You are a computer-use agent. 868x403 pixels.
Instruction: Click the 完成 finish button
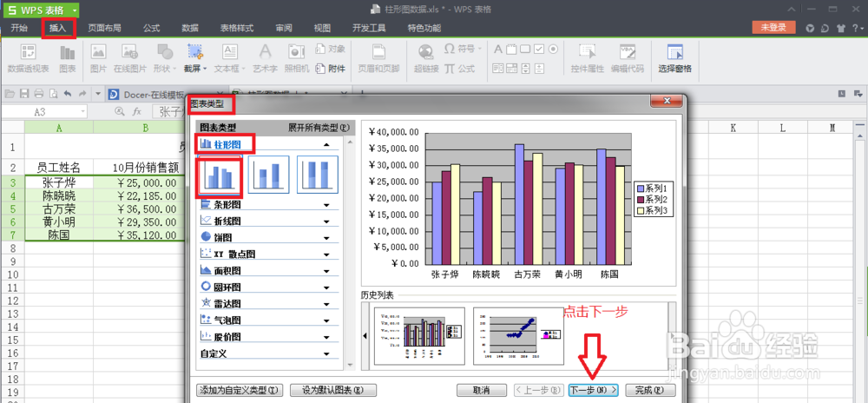pos(650,390)
